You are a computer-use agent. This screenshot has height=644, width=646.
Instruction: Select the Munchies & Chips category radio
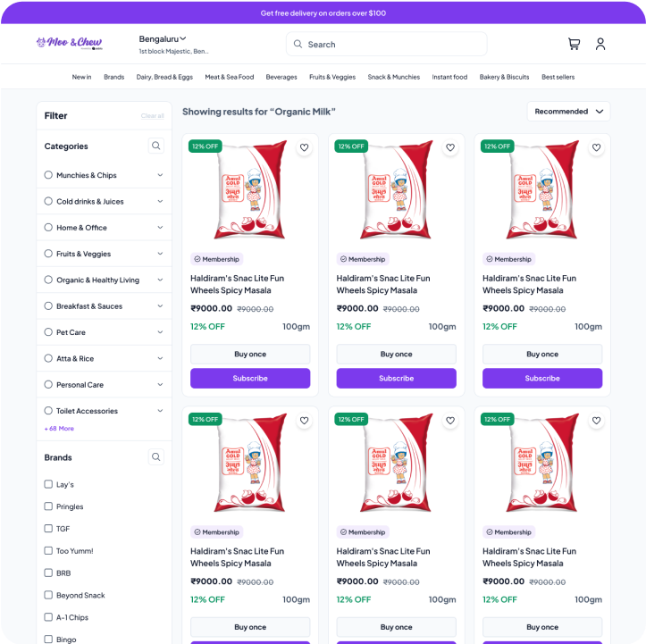click(x=48, y=175)
